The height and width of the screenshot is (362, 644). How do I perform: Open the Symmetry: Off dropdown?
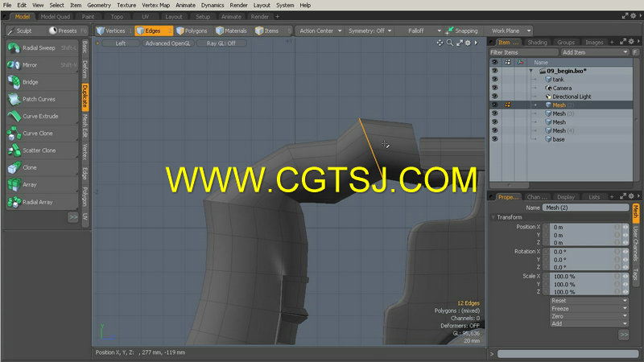pyautogui.click(x=369, y=31)
